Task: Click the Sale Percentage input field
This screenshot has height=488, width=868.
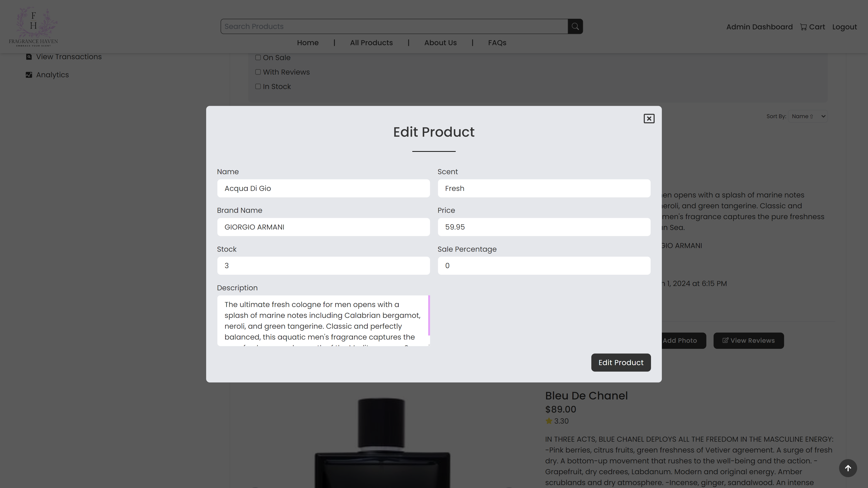Action: [x=544, y=266]
